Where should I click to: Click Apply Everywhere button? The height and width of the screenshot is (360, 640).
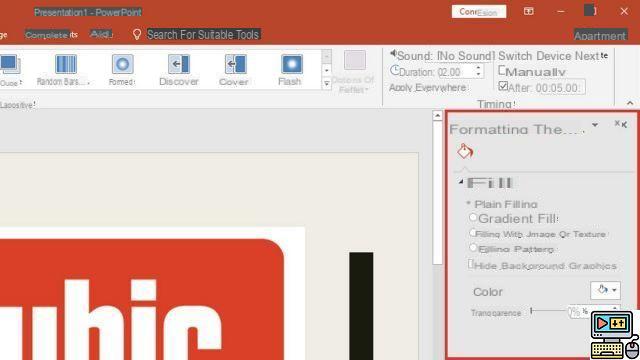427,87
